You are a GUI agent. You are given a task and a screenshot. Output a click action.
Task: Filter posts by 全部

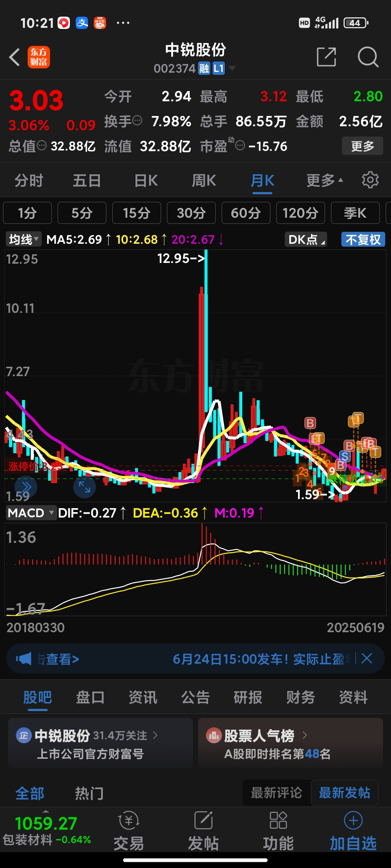point(30,793)
